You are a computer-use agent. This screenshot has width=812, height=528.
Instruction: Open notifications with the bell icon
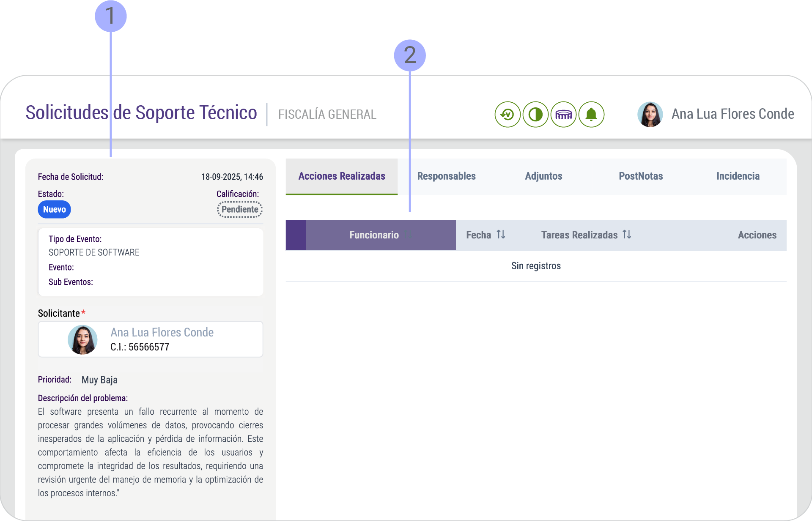click(591, 114)
